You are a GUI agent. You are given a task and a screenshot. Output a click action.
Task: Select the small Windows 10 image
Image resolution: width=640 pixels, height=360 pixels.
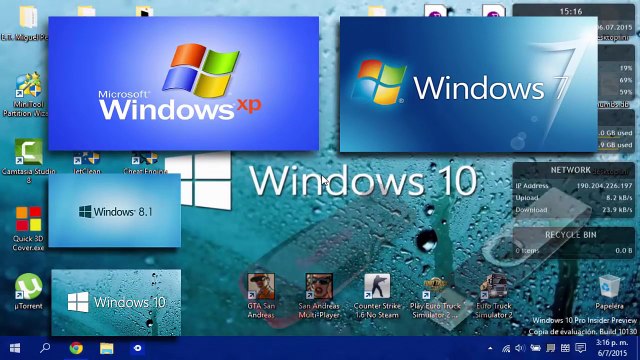[x=116, y=302]
